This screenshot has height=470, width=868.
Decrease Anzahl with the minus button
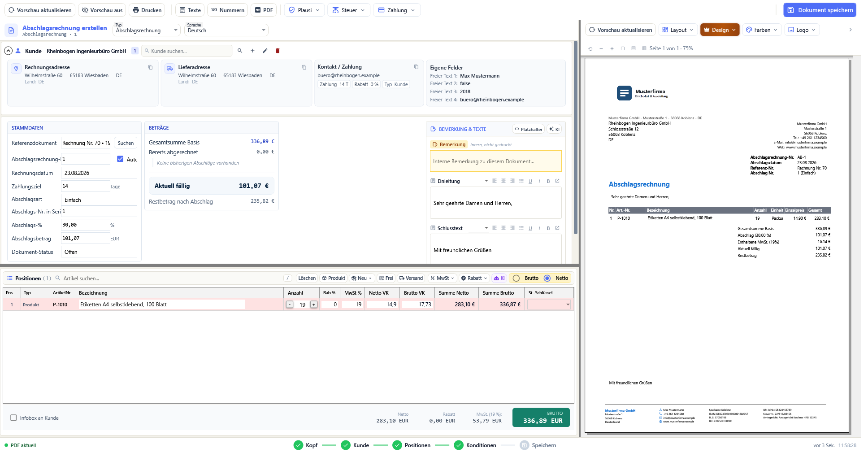pos(290,305)
